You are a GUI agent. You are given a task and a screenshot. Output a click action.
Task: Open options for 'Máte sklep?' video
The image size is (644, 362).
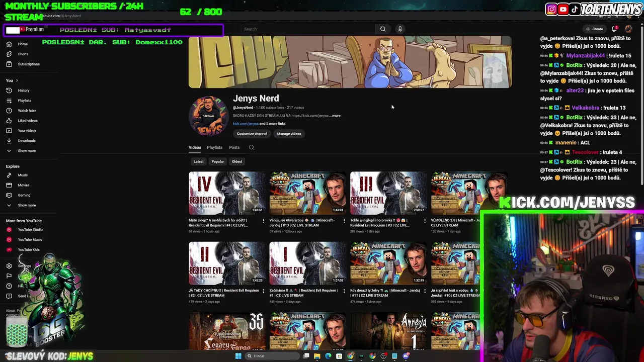click(263, 220)
